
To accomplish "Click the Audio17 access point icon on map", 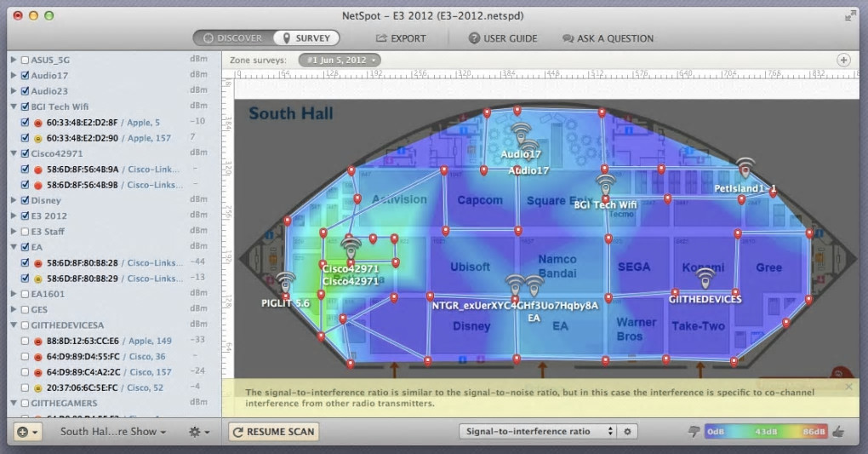I will tap(521, 135).
